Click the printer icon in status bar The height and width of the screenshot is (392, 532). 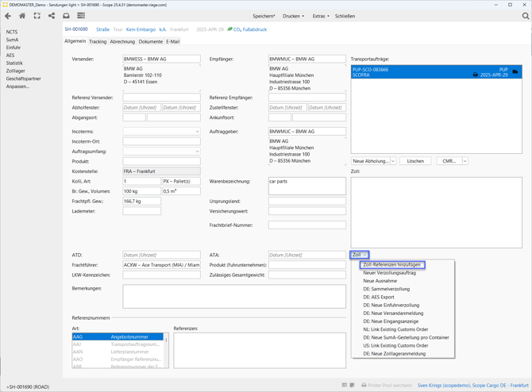pyautogui.click(x=364, y=385)
